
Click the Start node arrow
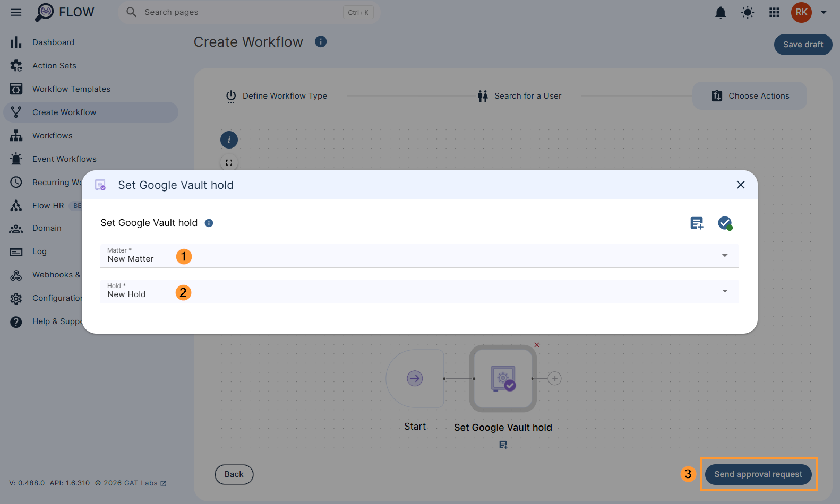(x=415, y=378)
